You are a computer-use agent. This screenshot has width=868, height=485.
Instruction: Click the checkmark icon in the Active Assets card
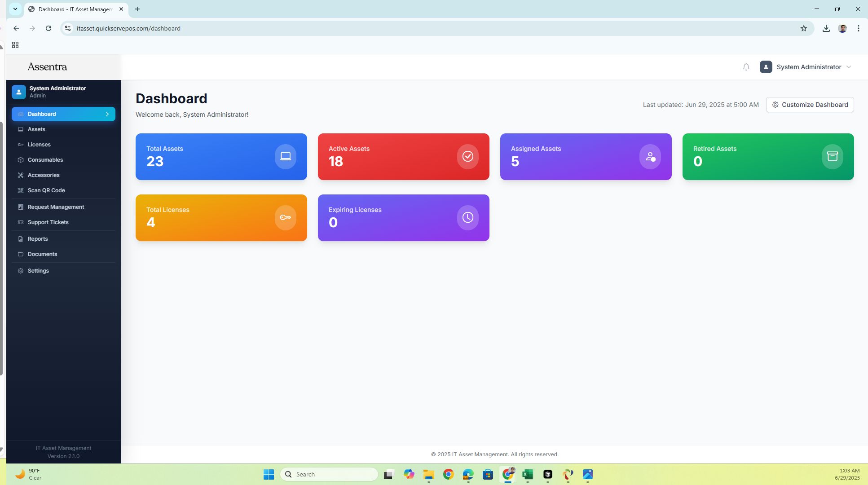coord(467,156)
